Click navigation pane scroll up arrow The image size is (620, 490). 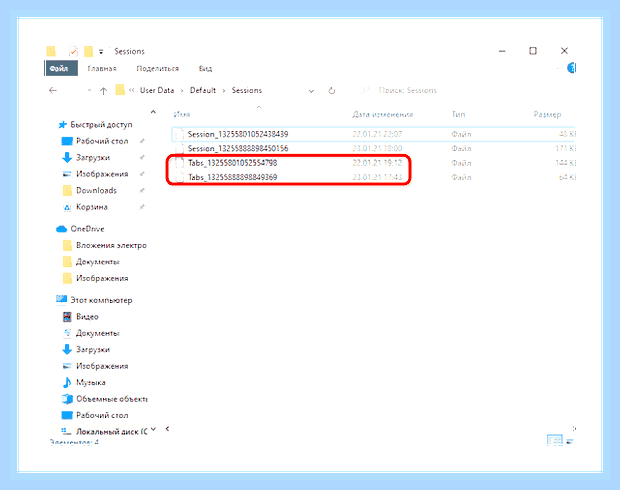(x=153, y=112)
